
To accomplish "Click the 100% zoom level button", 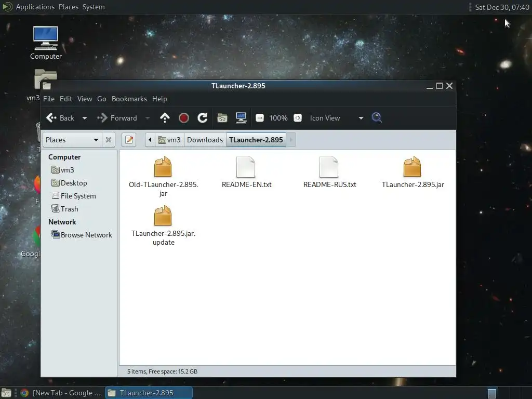I will pos(278,118).
